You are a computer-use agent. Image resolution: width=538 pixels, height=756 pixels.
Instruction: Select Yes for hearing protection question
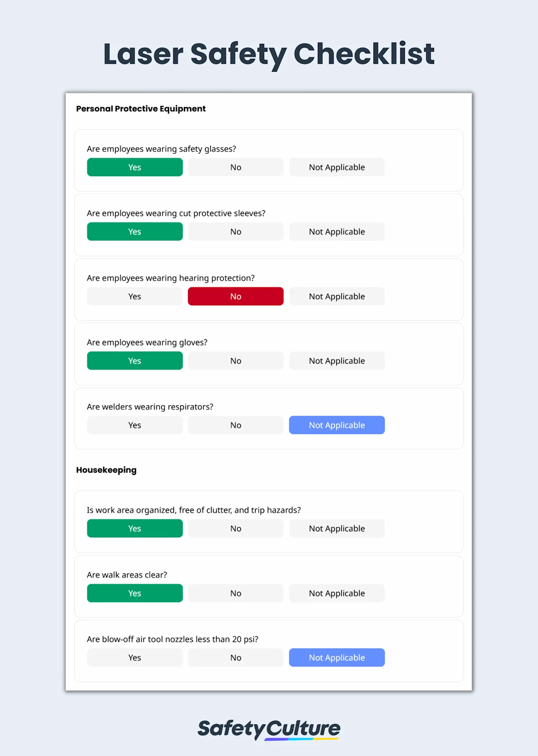[134, 296]
